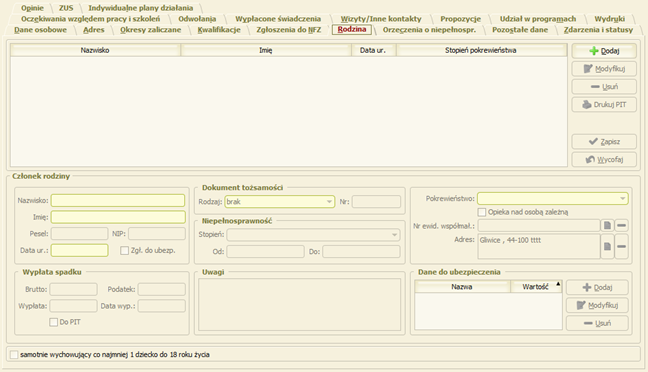Switch to the Propozycje tab

(x=460, y=19)
